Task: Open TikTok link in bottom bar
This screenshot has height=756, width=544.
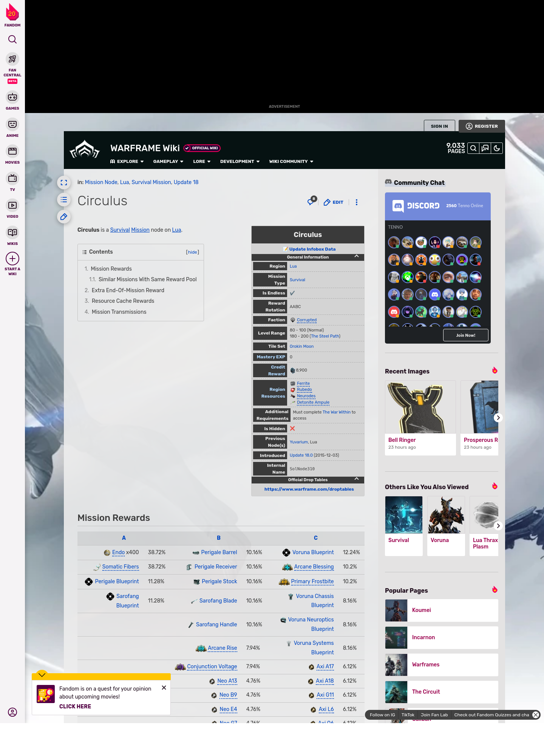Action: (408, 715)
